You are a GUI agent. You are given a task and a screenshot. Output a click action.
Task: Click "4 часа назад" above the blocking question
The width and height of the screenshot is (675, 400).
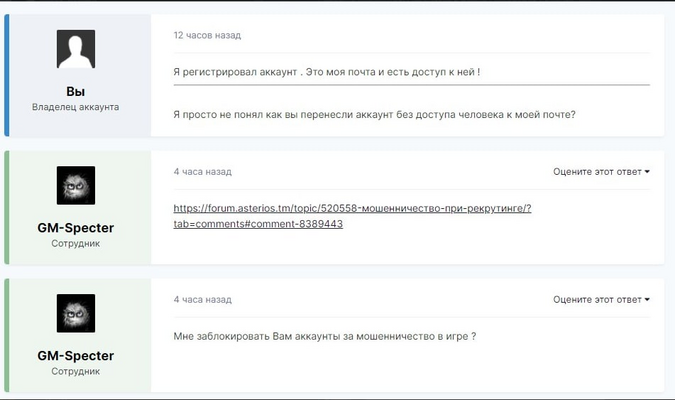click(x=203, y=299)
